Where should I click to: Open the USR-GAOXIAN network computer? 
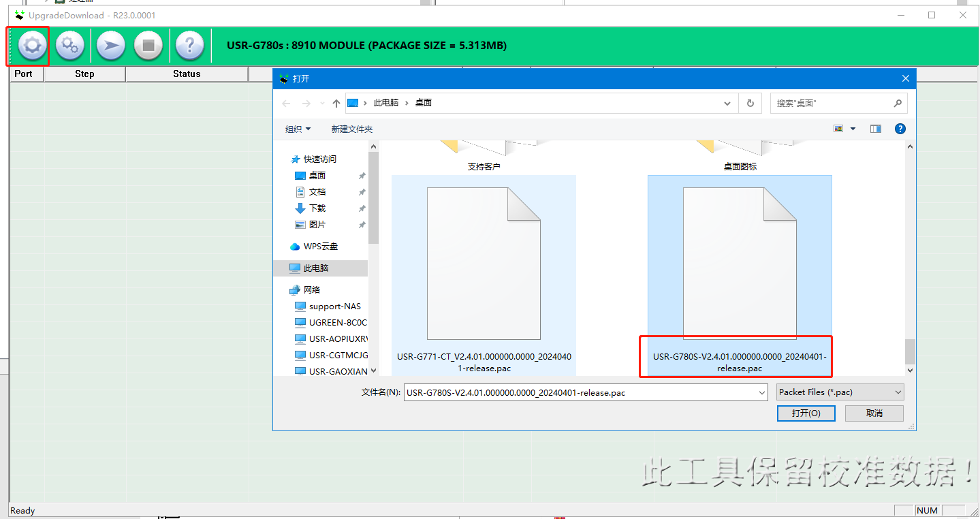coord(331,371)
